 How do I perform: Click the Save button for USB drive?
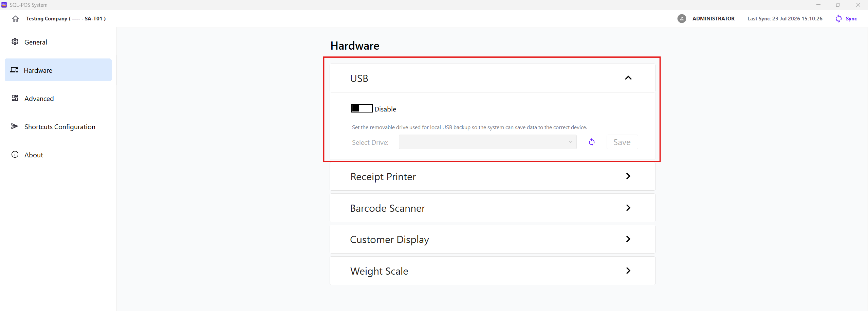pos(622,142)
